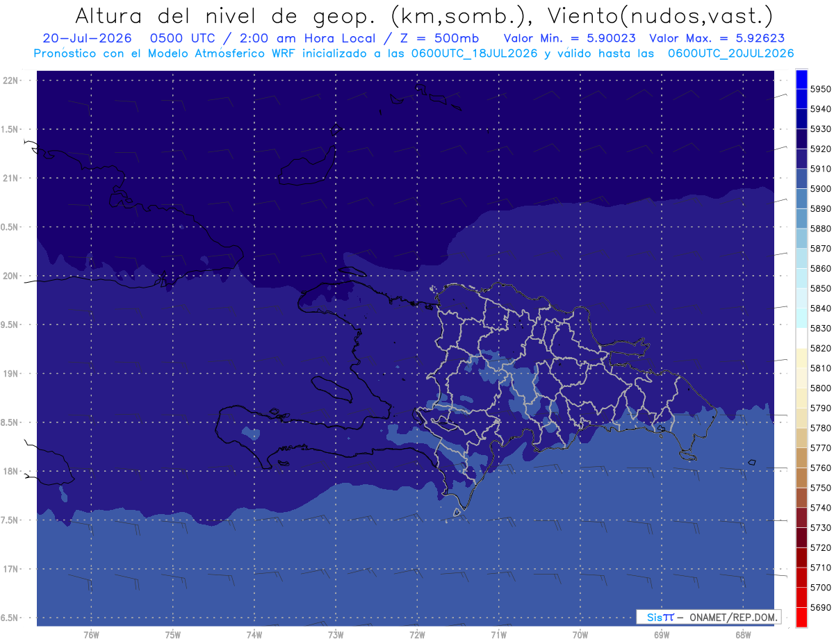
Task: Click the '0600UTC_18JUL2026' initialization time text
Action: click(473, 53)
